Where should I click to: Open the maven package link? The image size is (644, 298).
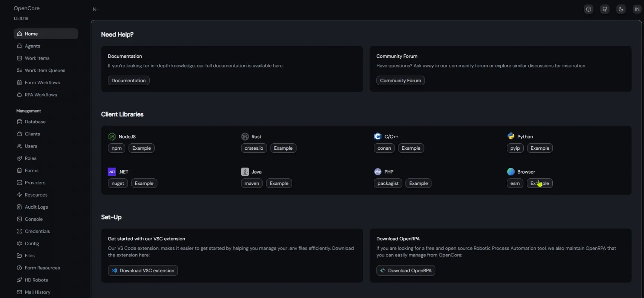(251, 183)
